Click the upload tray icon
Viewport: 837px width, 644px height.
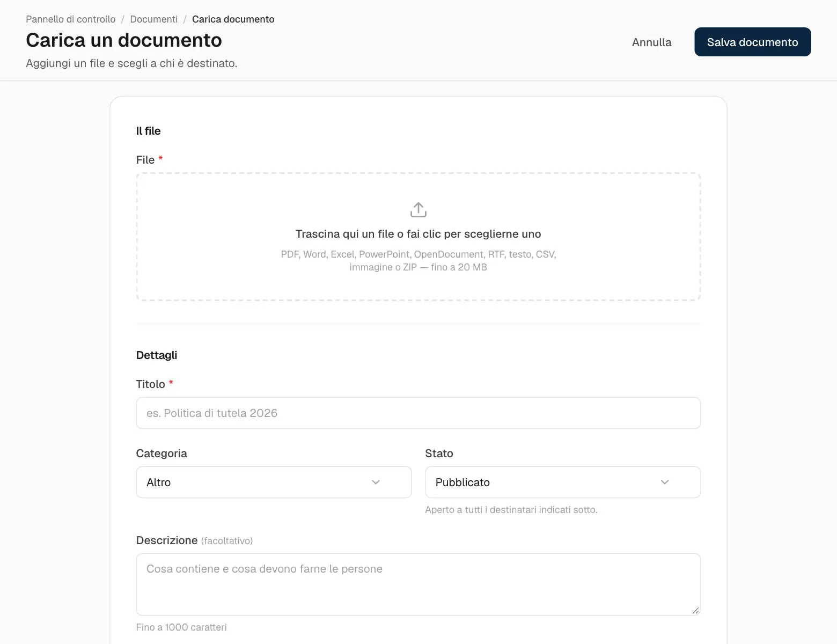tap(418, 210)
